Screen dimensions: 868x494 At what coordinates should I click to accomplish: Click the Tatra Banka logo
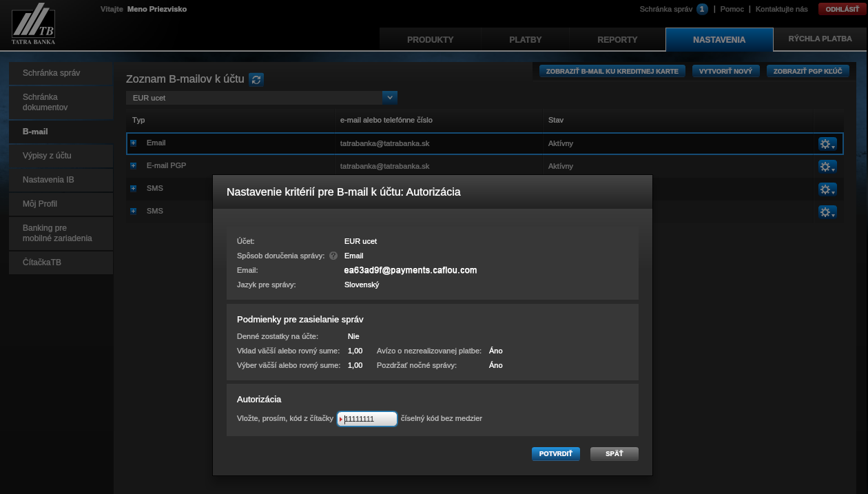(33, 25)
